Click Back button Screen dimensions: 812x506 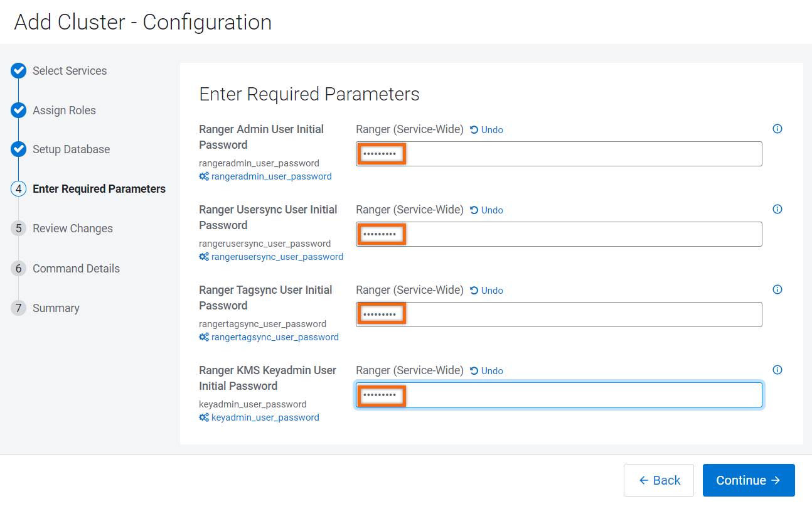click(x=659, y=480)
